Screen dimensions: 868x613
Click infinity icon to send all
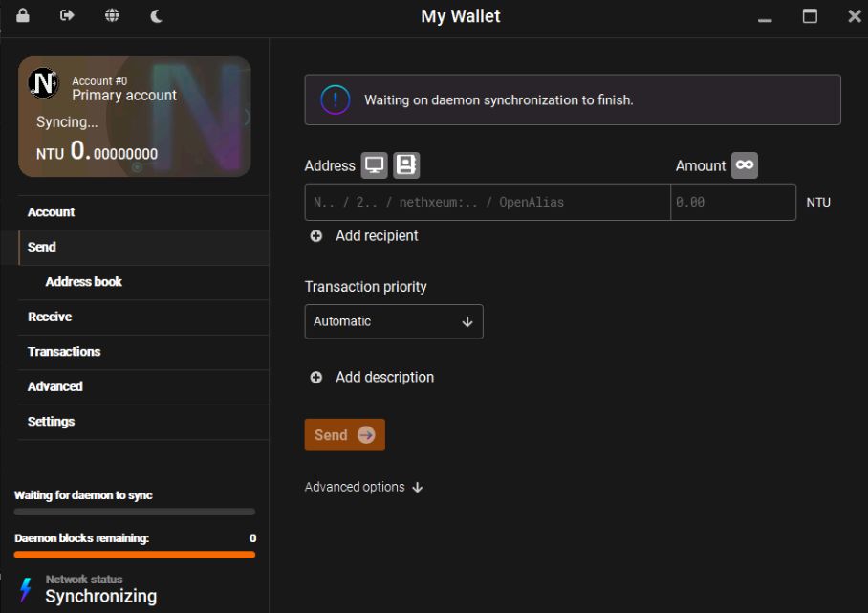[x=745, y=165]
